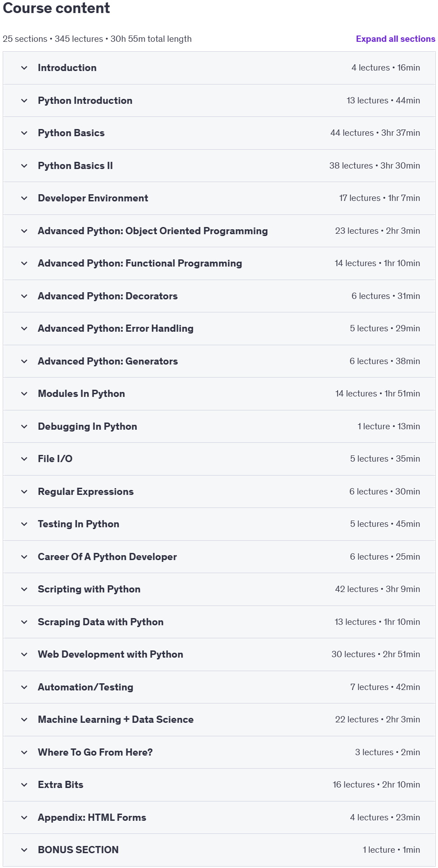Image resolution: width=438 pixels, height=868 pixels.
Task: Open Advanced Python: Functional Programming title
Action: click(x=140, y=263)
